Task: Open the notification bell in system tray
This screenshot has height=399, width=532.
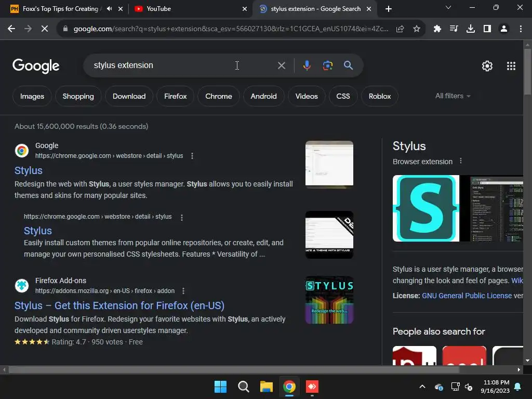Action: point(518,387)
